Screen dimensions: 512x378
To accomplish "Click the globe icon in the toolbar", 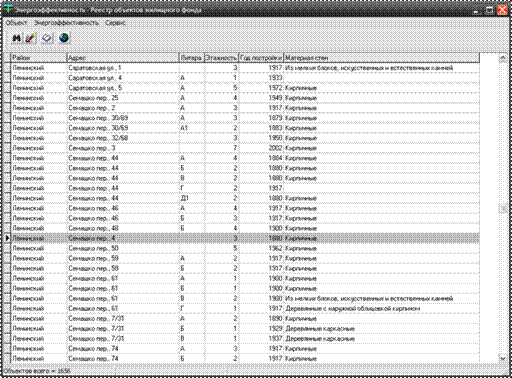I will coord(64,38).
